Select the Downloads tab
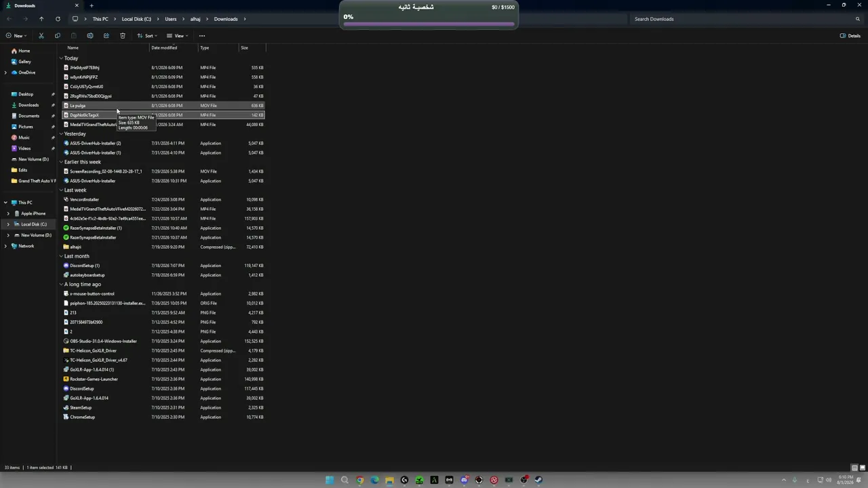The image size is (868, 488). tap(41, 5)
